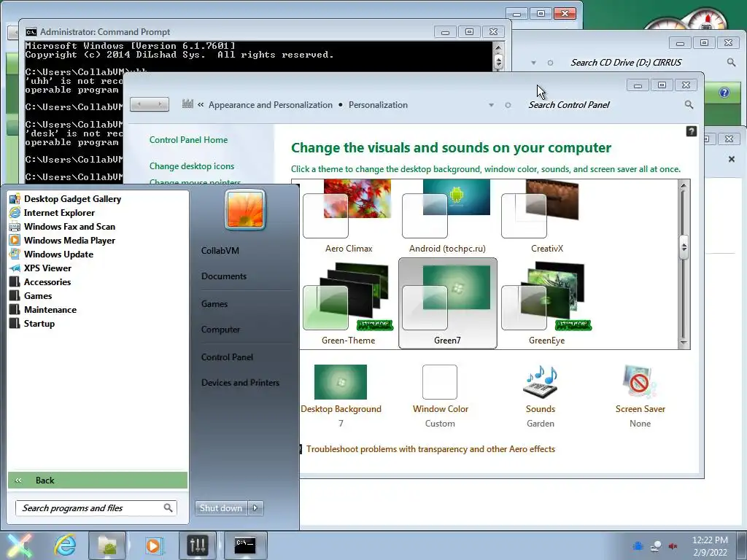Apply the CreativX theme
747x560 pixels.
(547, 217)
